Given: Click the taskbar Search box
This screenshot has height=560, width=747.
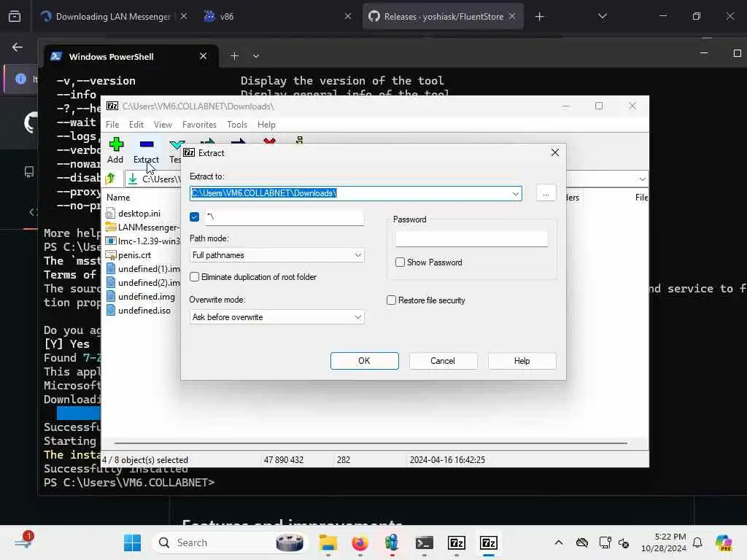Looking at the screenshot, I should pyautogui.click(x=230, y=542).
